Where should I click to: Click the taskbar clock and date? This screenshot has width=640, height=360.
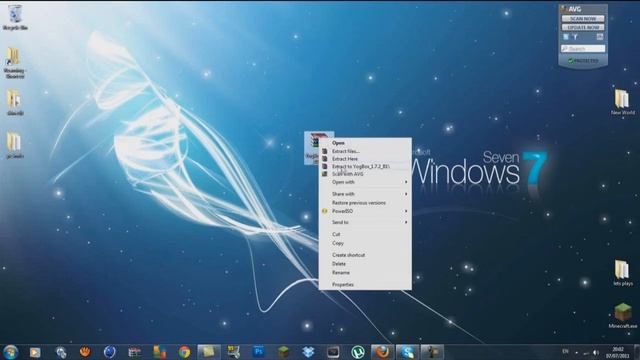619,352
